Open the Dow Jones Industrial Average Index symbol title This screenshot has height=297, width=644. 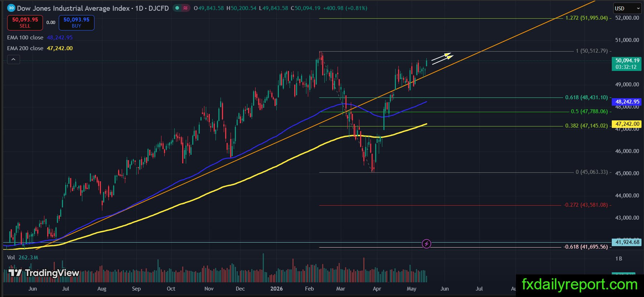pos(73,8)
